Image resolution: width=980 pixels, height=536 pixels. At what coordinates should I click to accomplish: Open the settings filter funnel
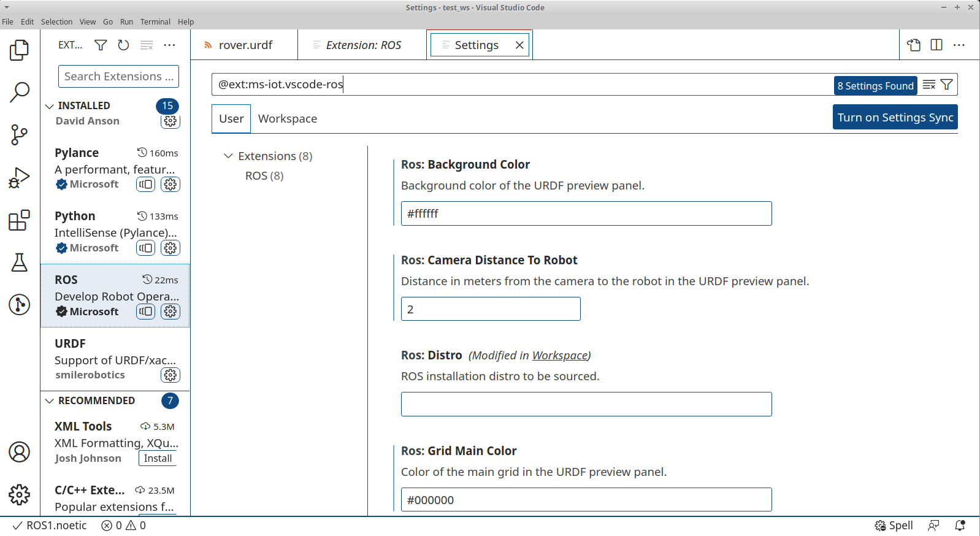(947, 85)
